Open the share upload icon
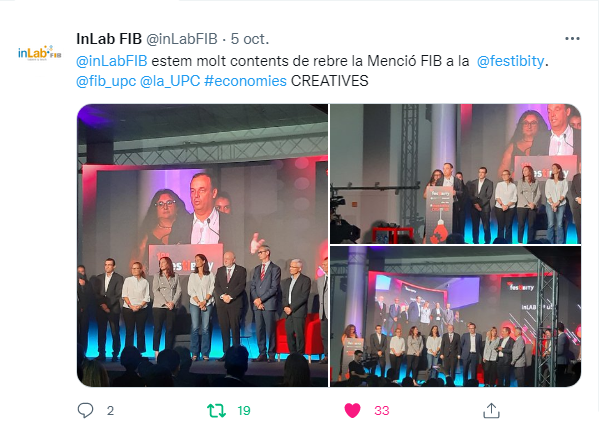This screenshot has width=599, height=436. click(491, 411)
